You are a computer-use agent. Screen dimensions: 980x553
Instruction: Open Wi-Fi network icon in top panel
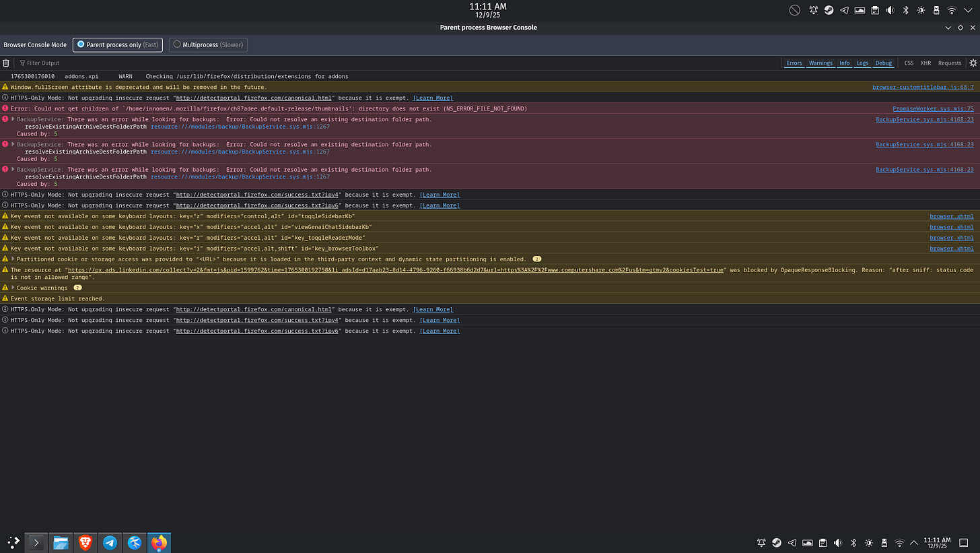(952, 10)
